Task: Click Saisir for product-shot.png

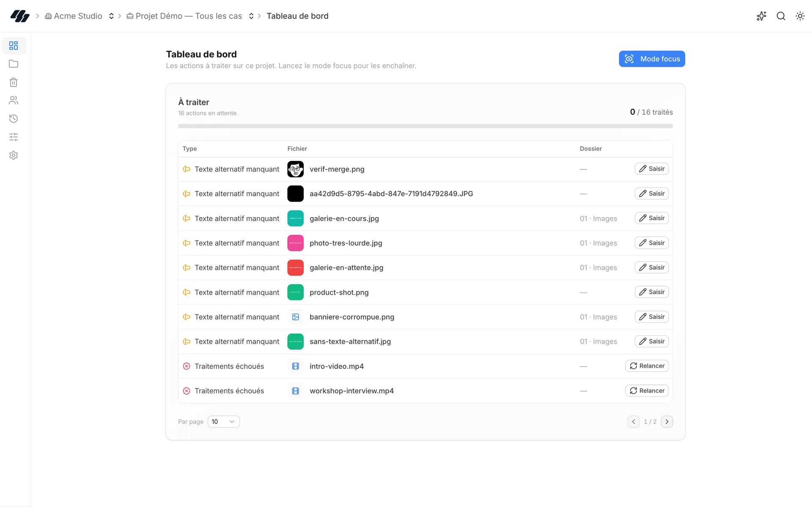Action: (651, 292)
